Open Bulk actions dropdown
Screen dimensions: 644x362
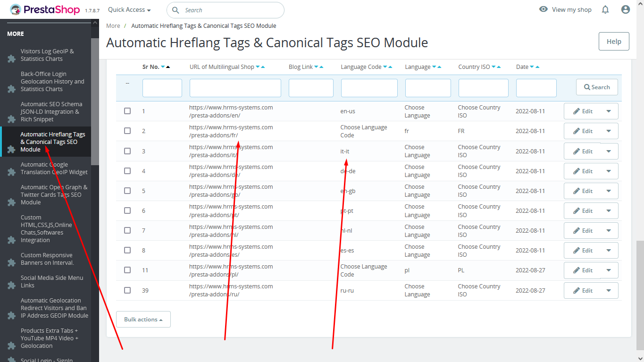[x=143, y=320]
